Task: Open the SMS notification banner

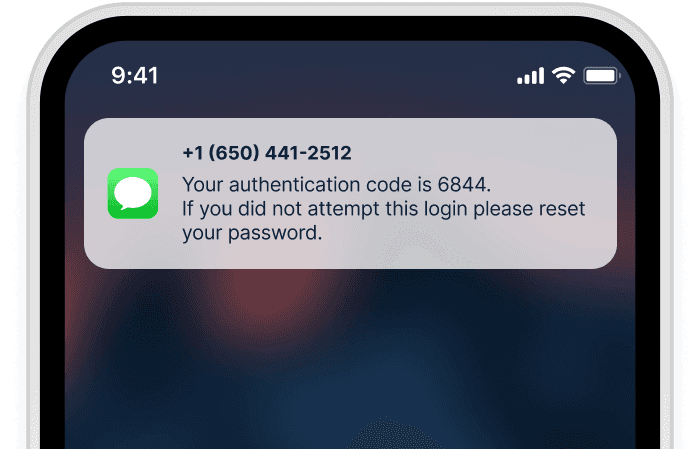Action: point(350,193)
